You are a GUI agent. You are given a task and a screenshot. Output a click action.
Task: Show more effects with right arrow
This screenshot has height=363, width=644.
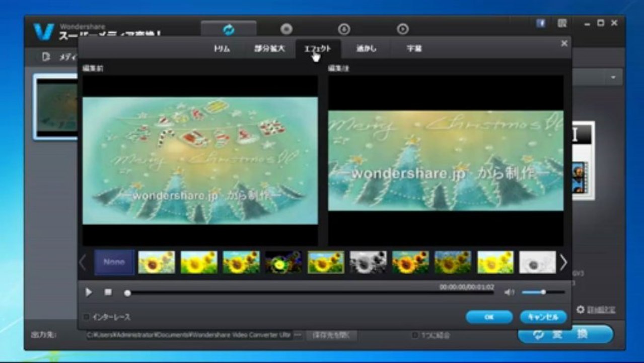(x=563, y=262)
